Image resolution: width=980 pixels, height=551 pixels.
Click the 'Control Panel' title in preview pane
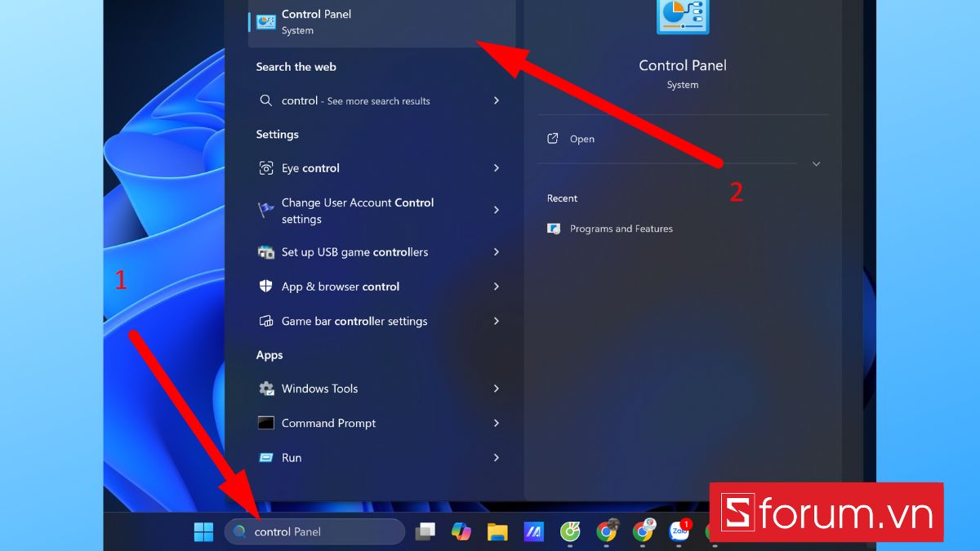[x=683, y=65]
